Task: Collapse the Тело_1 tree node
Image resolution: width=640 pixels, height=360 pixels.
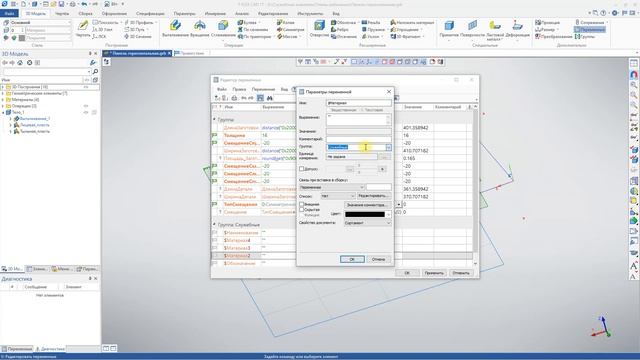Action: 3,112
